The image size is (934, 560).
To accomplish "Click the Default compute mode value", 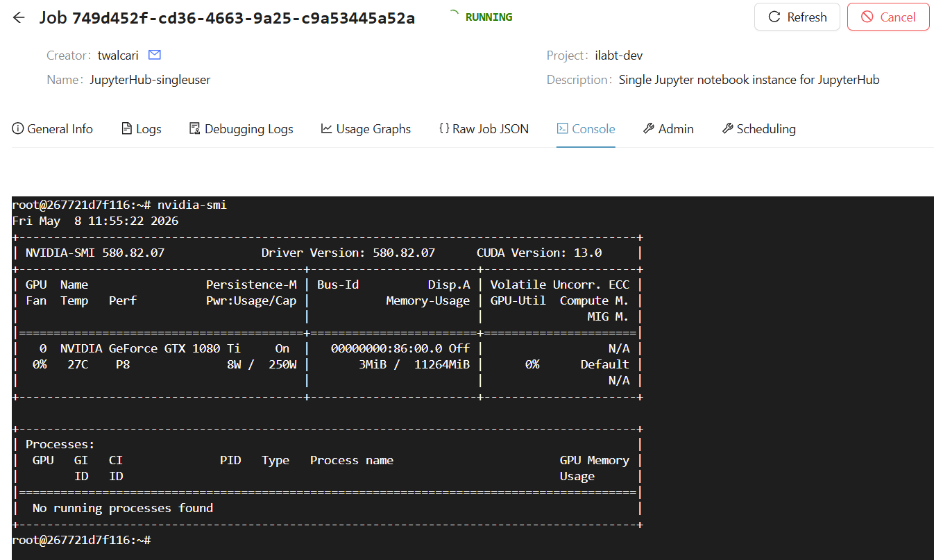I will [605, 364].
